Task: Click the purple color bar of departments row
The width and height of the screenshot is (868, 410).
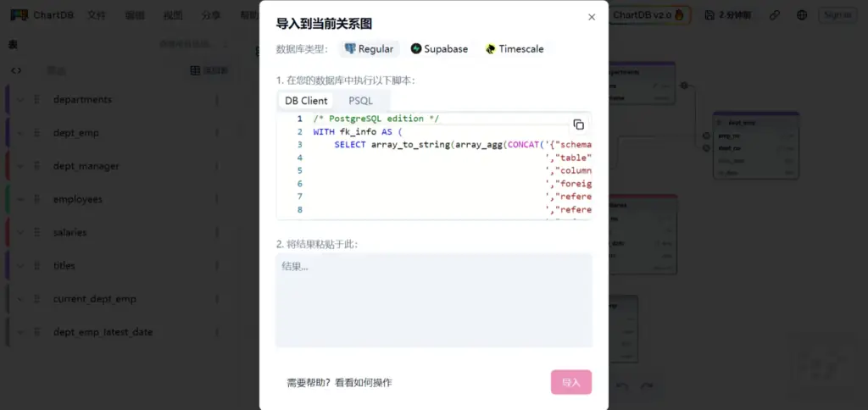Action: tap(7, 100)
